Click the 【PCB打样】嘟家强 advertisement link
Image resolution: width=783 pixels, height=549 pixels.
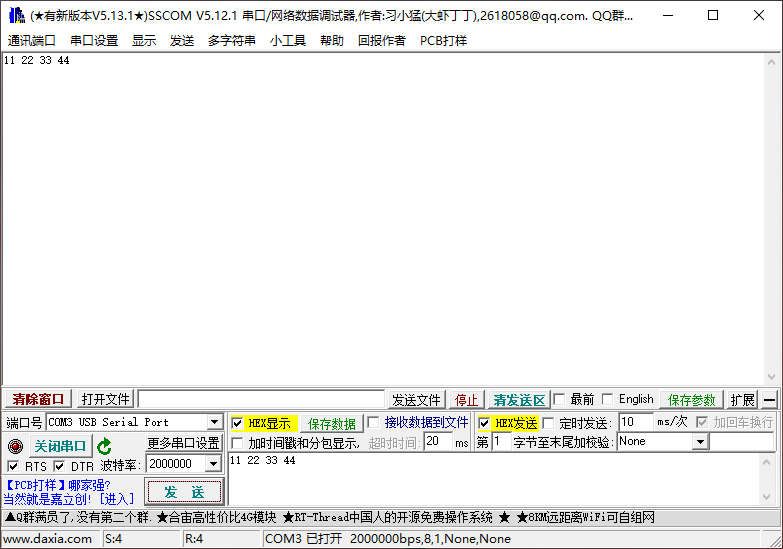coord(57,485)
